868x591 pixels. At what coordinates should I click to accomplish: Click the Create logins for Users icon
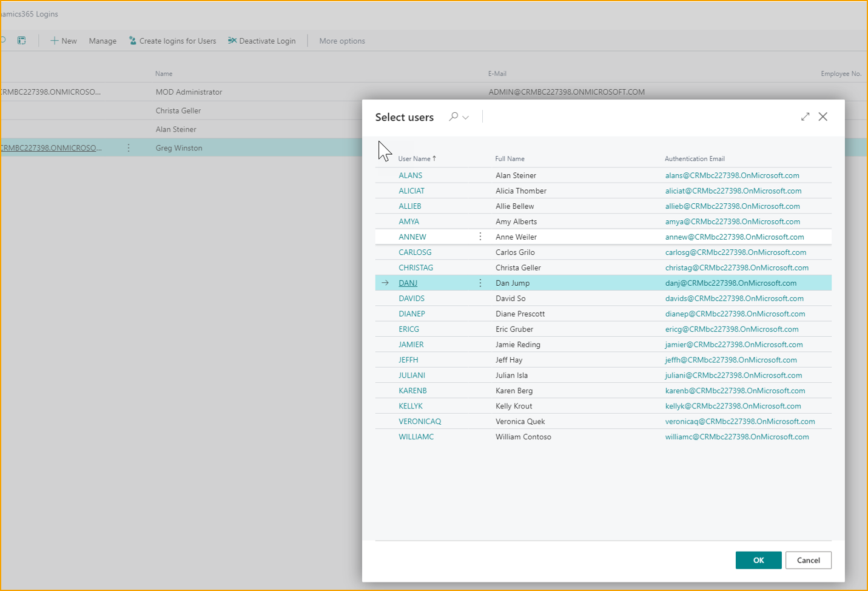pos(132,41)
